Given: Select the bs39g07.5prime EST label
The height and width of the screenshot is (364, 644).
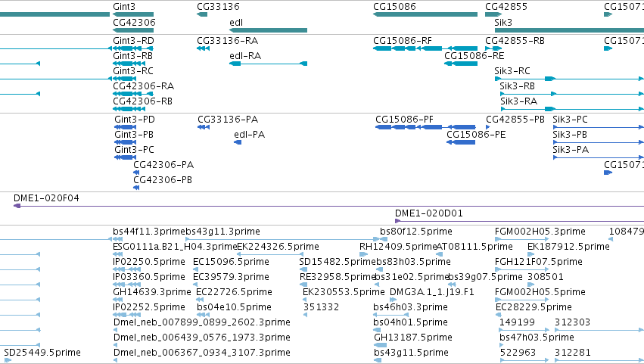Looking at the screenshot, I should click(485, 277).
